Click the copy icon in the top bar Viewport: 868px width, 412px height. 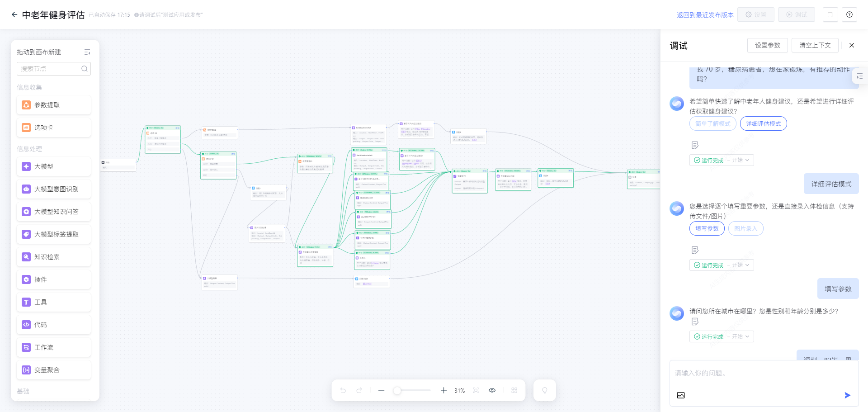click(x=830, y=14)
